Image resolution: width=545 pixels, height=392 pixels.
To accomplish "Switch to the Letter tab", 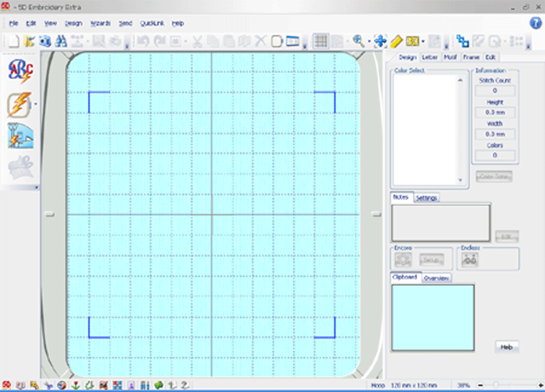I will click(430, 57).
